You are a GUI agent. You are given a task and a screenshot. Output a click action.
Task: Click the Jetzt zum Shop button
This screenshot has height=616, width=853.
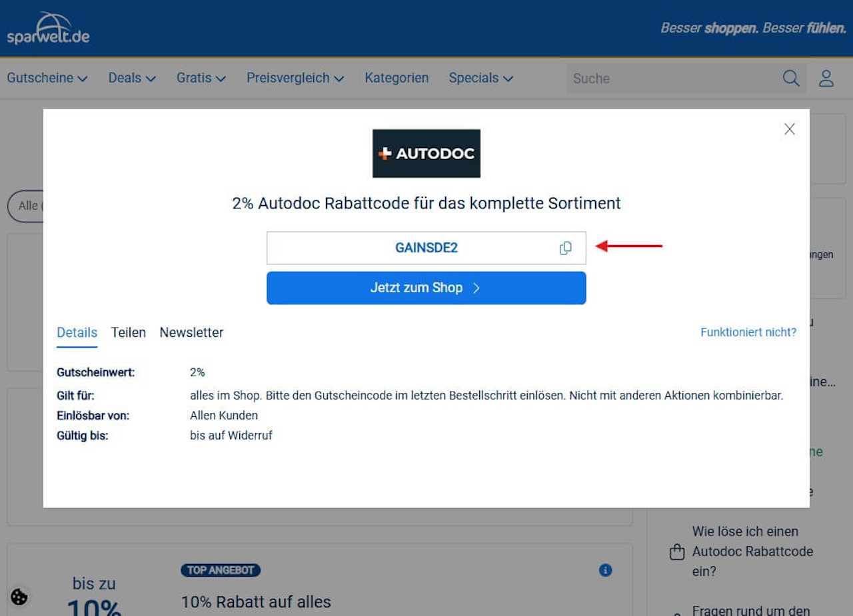click(426, 288)
